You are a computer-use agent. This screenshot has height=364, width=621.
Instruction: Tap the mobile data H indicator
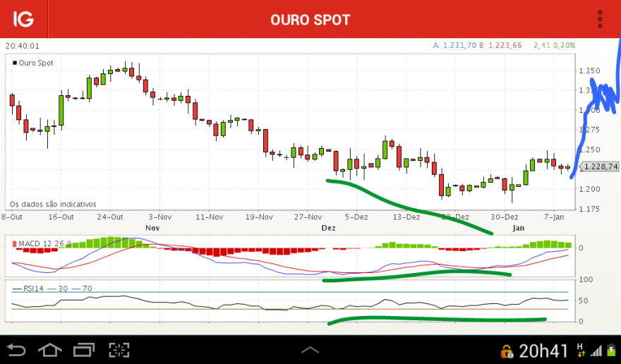pos(581,350)
